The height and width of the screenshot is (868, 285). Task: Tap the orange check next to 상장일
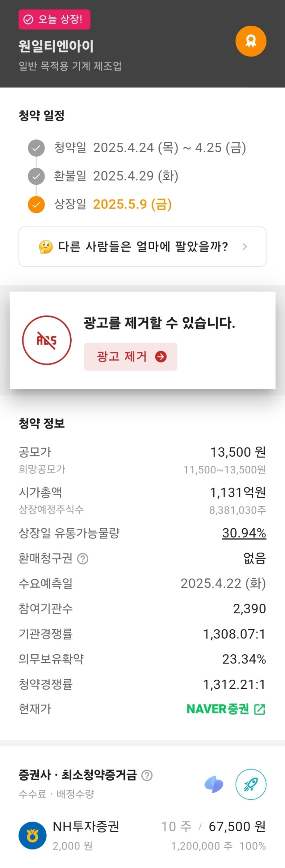36,205
